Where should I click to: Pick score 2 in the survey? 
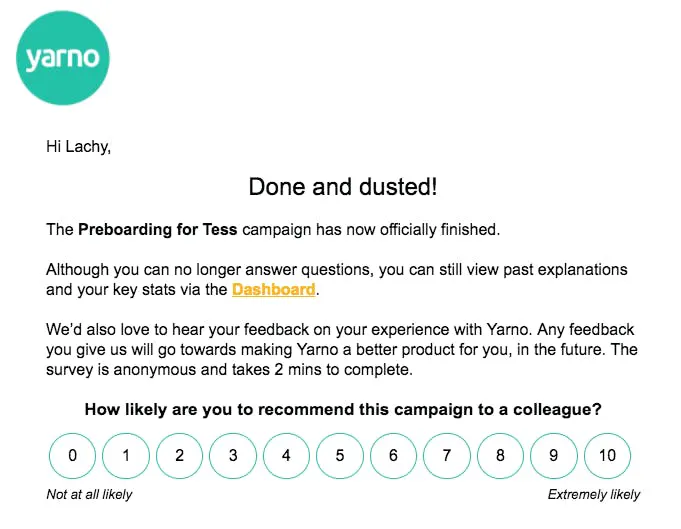(x=179, y=456)
